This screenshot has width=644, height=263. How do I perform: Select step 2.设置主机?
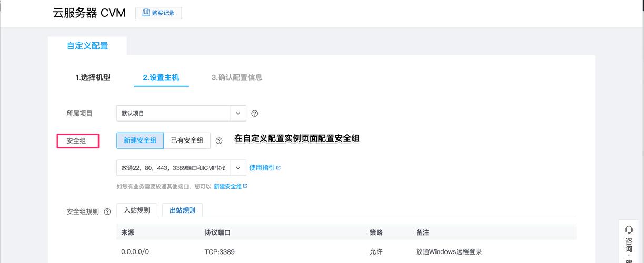pyautogui.click(x=161, y=77)
